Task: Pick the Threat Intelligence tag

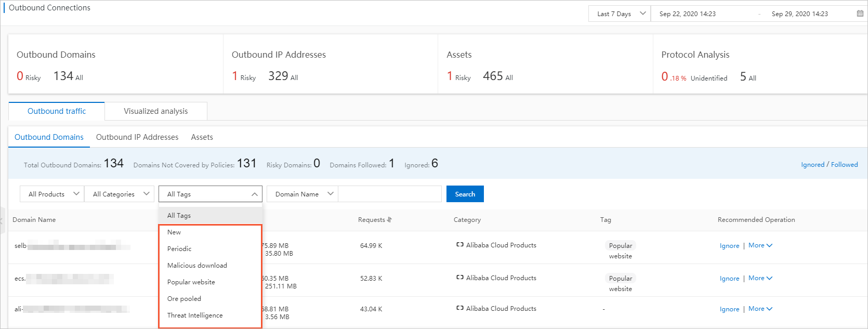Action: pos(211,315)
